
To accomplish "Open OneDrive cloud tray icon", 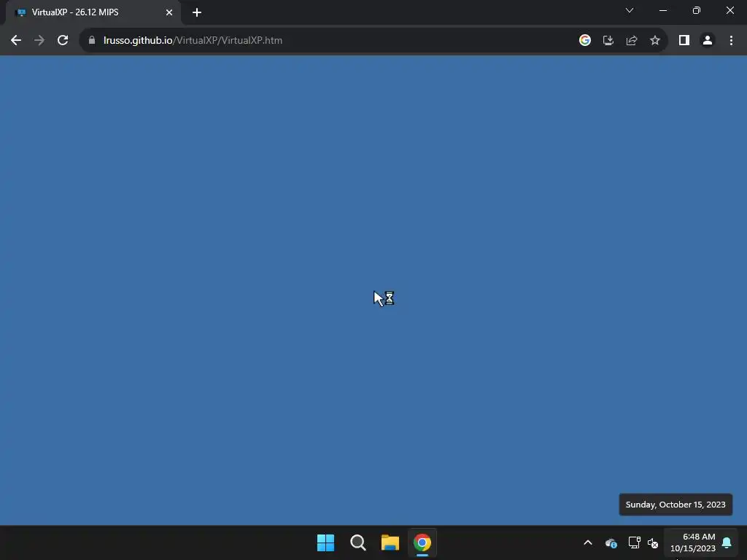I will pos(611,542).
